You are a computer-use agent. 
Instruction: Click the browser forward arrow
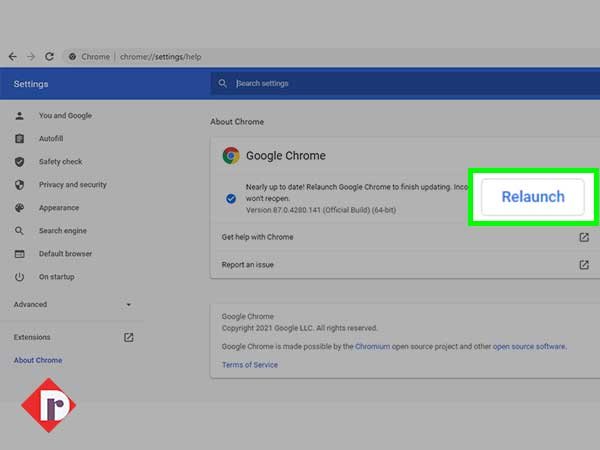[x=31, y=57]
